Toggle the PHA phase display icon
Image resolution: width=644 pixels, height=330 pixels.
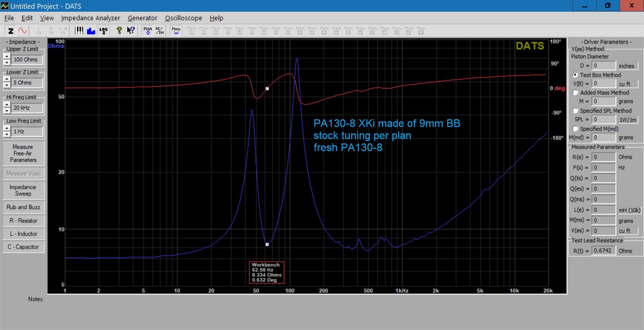click(148, 31)
